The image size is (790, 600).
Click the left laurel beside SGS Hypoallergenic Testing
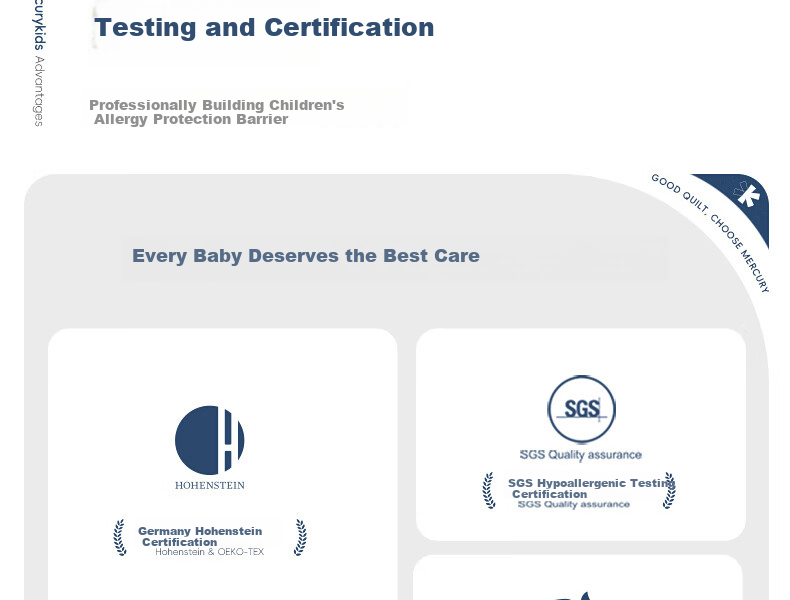488,490
